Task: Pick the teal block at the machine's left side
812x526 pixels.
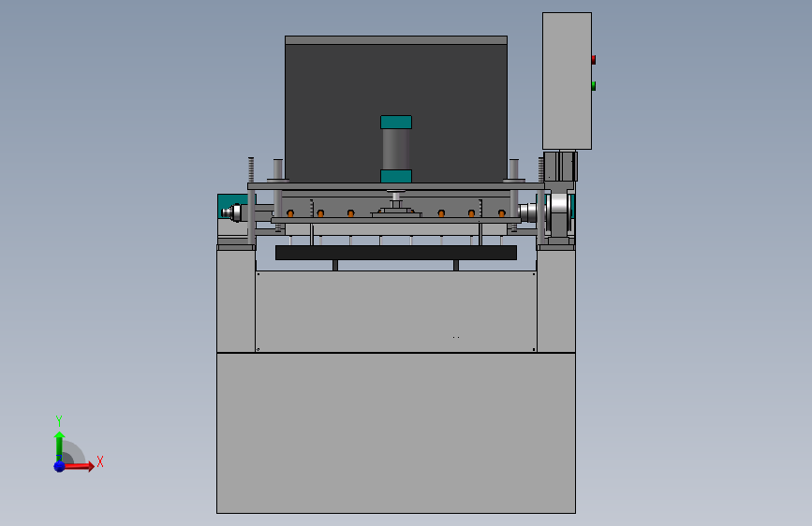Action: (231, 202)
